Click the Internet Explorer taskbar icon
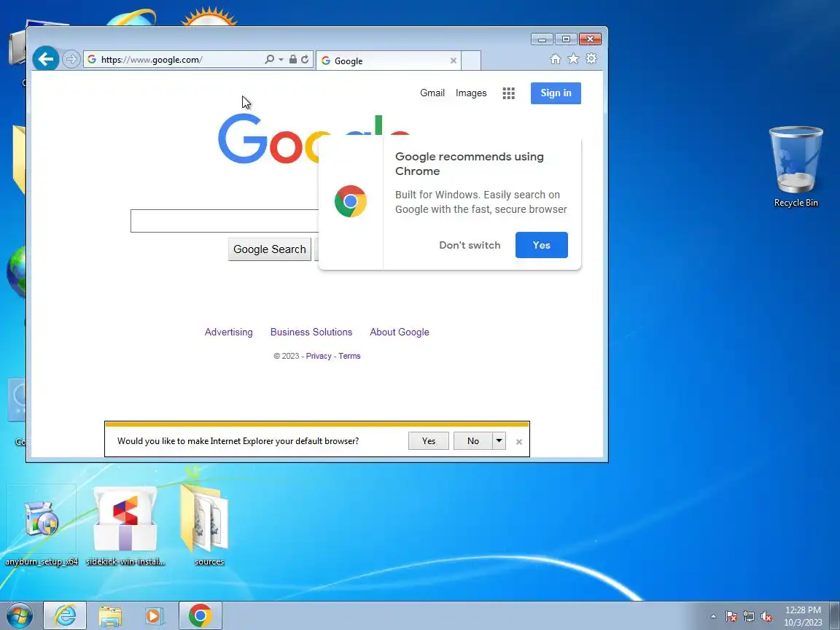 (x=65, y=615)
